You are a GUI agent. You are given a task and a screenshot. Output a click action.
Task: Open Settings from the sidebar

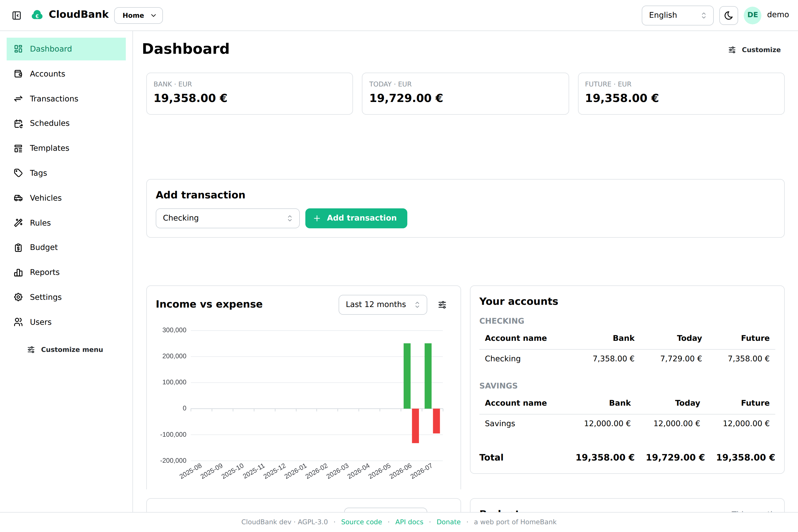point(66,297)
